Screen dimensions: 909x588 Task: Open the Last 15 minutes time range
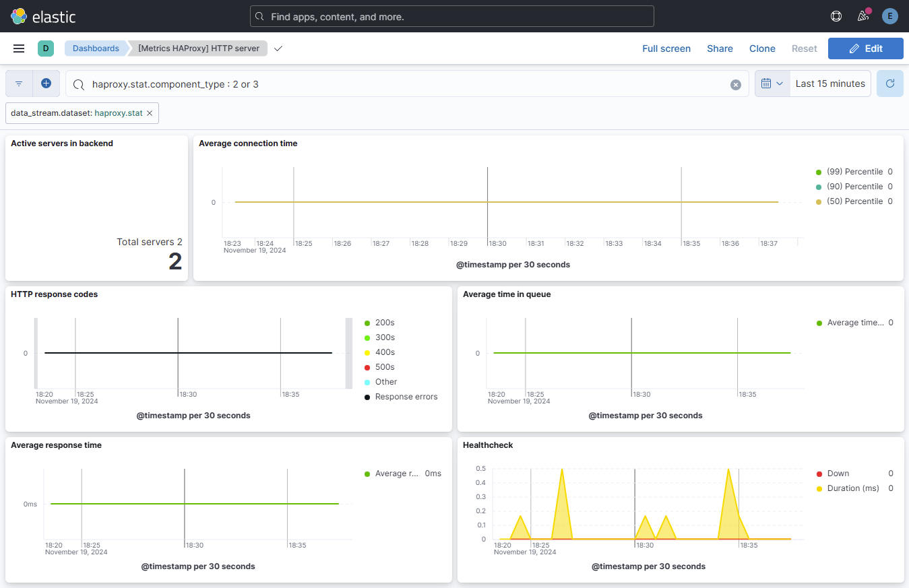[x=830, y=84]
